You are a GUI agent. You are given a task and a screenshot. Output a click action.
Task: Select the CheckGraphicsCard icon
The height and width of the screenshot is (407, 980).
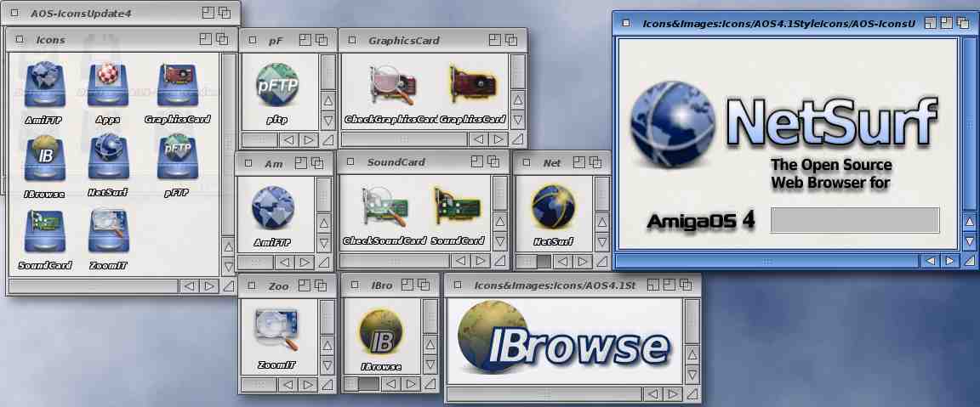pos(391,93)
